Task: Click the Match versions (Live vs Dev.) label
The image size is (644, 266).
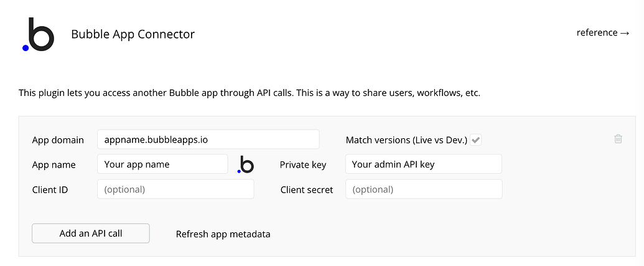Action: pyautogui.click(x=406, y=140)
